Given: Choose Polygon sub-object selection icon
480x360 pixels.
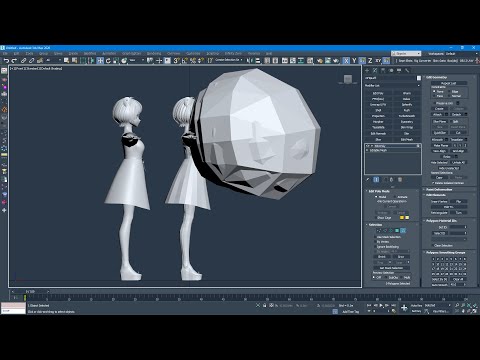Looking at the screenshot, I should click(397, 231).
